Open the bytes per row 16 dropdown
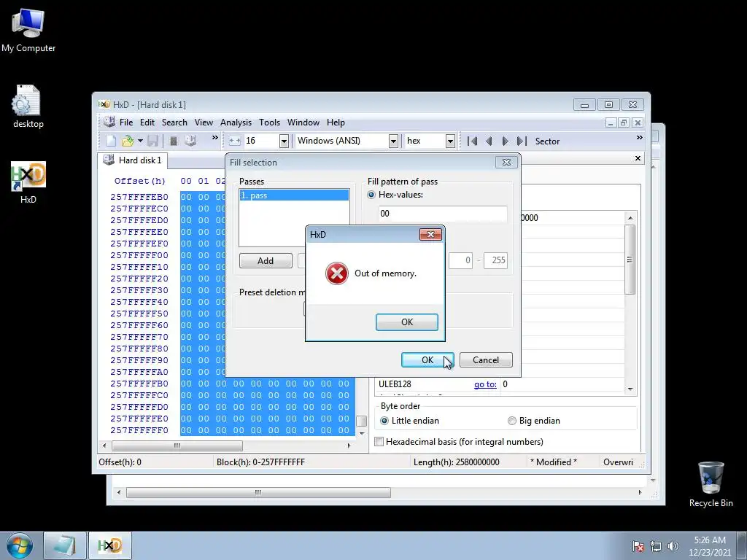The height and width of the screenshot is (560, 747). (x=284, y=141)
